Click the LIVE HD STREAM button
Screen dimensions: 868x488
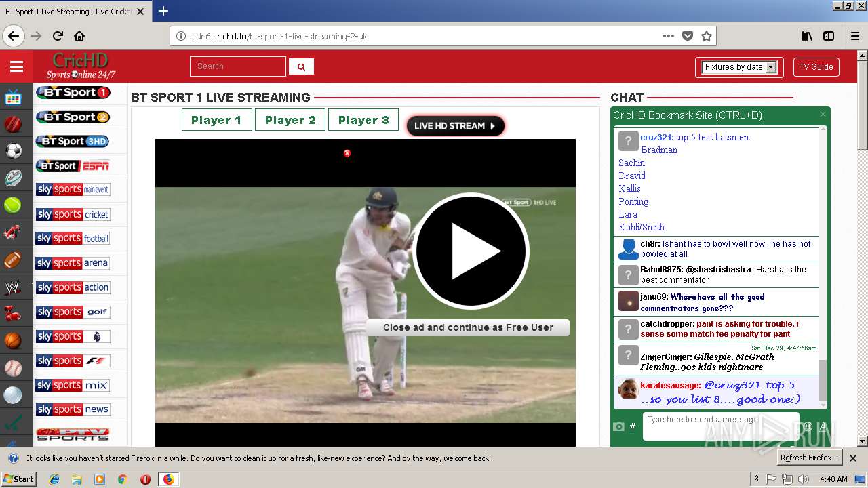455,126
